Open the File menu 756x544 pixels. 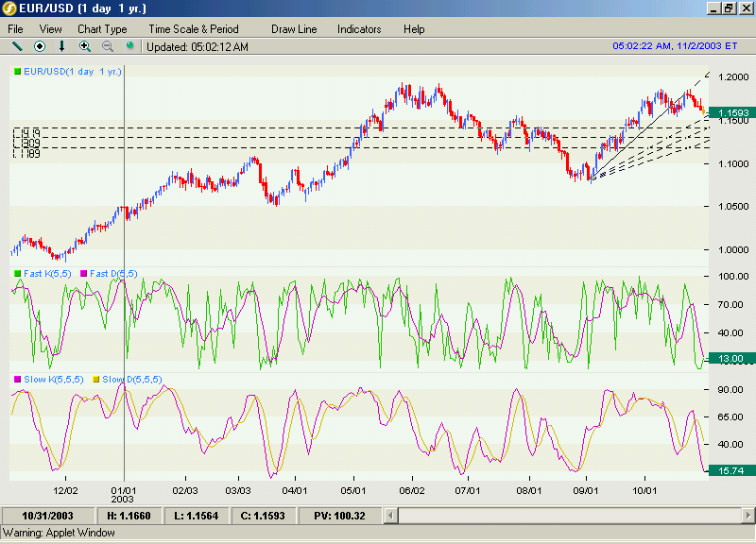point(15,29)
